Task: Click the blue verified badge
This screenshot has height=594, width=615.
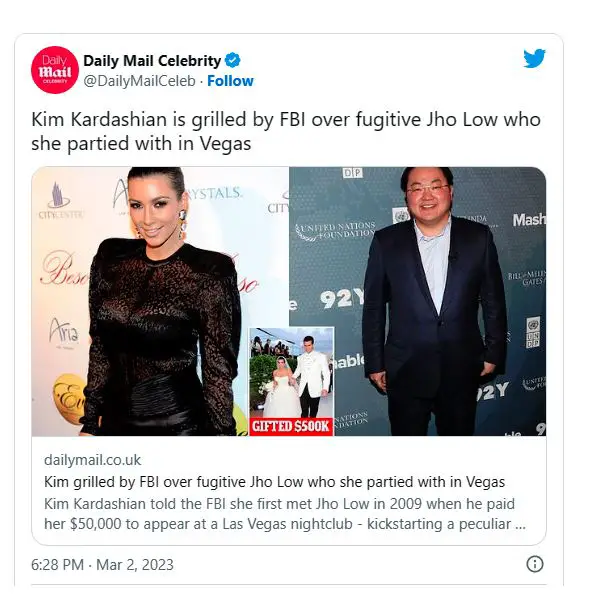Action: pyautogui.click(x=233, y=60)
